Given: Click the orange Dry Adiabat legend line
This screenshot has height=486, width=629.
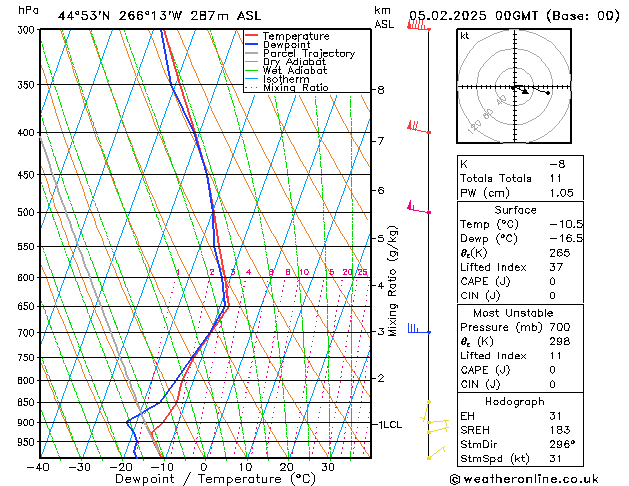Looking at the screenshot, I should click(252, 61).
